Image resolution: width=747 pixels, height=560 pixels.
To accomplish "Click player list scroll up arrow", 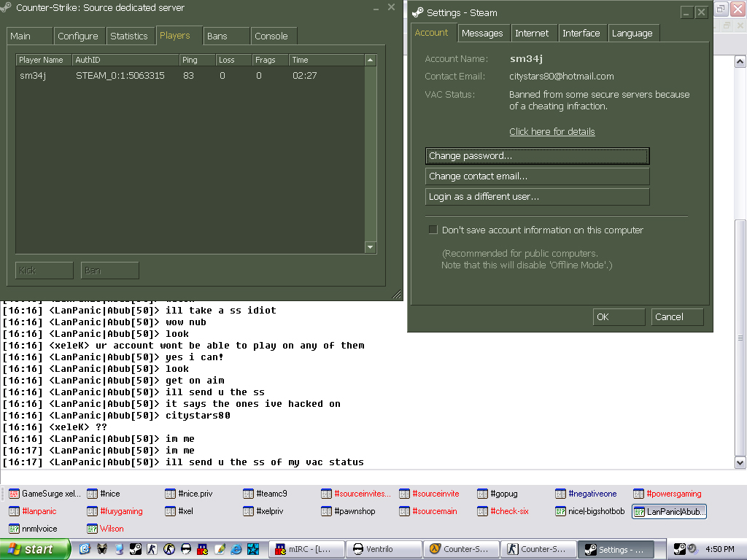I will (371, 60).
